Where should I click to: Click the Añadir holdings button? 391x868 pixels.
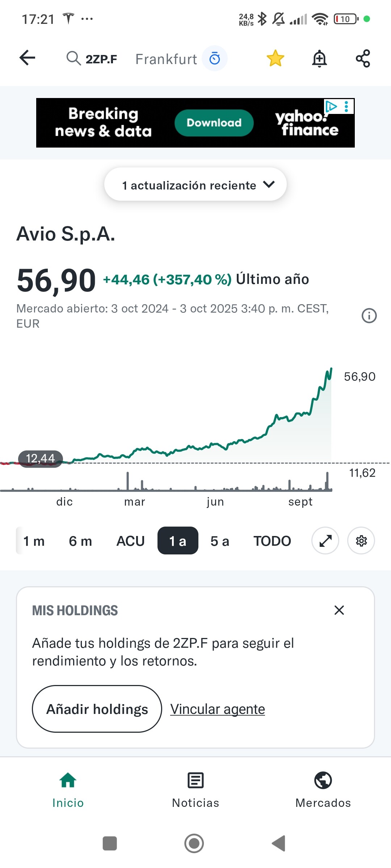click(97, 709)
